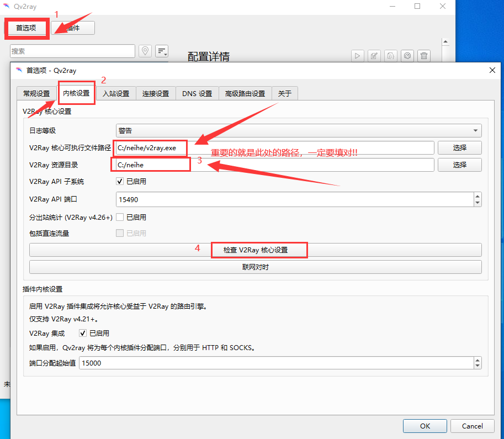504x439 pixels.
Task: Decrease V2Ray API port with down arrow
Action: point(478,203)
